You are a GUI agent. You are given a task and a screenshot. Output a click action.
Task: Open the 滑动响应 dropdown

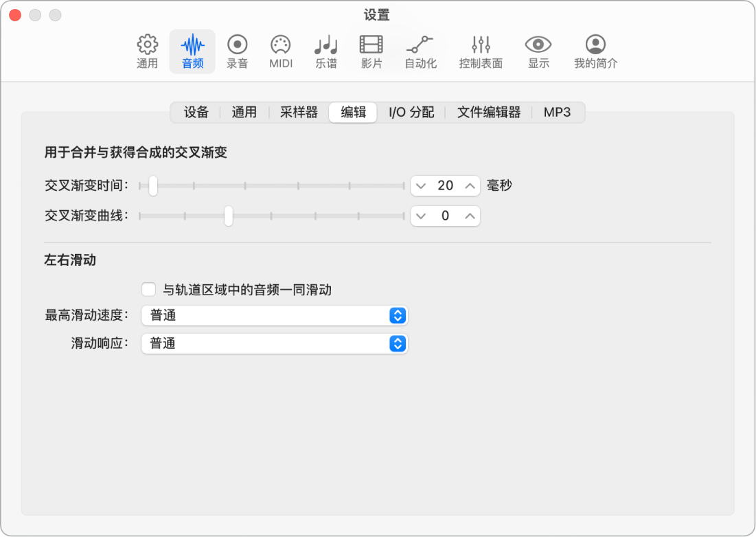click(274, 343)
